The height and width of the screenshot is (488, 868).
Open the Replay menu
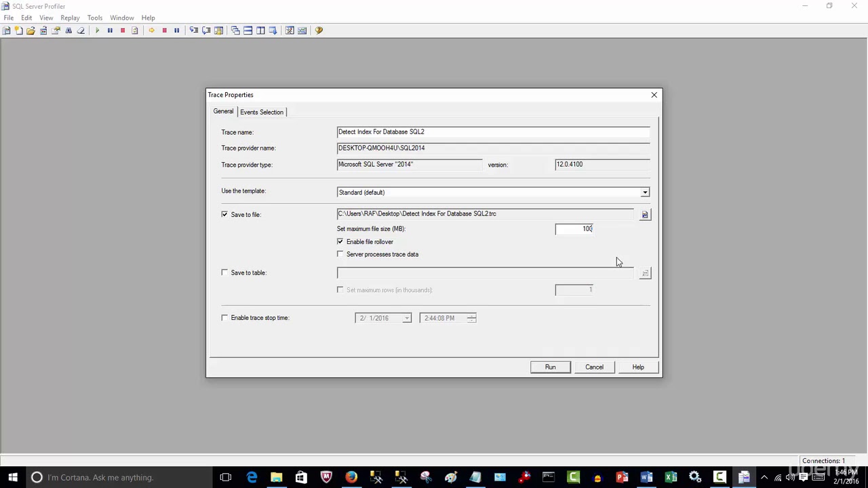(70, 18)
